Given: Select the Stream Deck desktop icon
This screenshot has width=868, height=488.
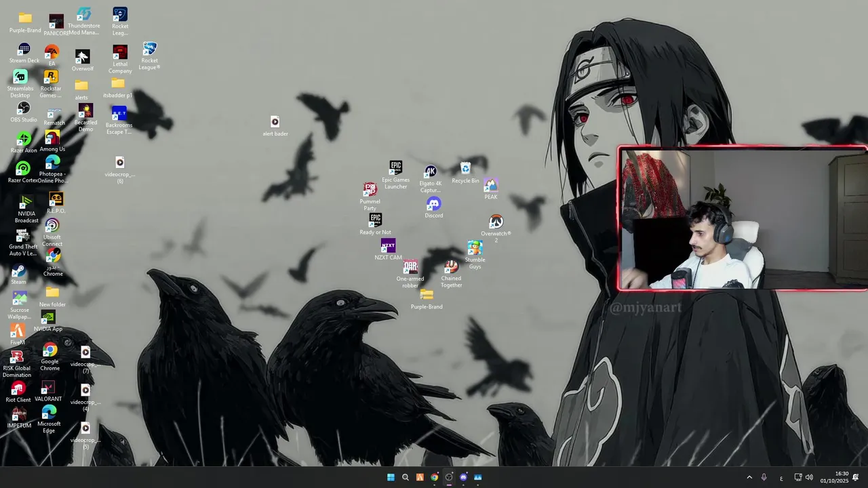Looking at the screenshot, I should point(24,54).
